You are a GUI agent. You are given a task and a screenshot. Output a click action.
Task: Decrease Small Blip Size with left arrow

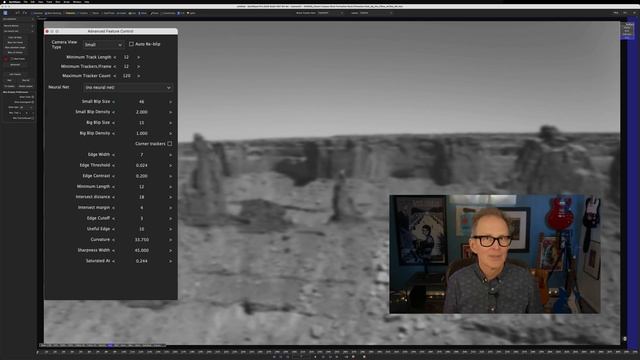pos(113,102)
